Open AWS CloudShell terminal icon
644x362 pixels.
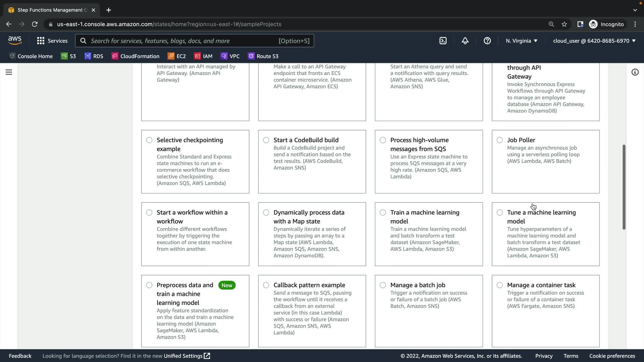(443, 41)
